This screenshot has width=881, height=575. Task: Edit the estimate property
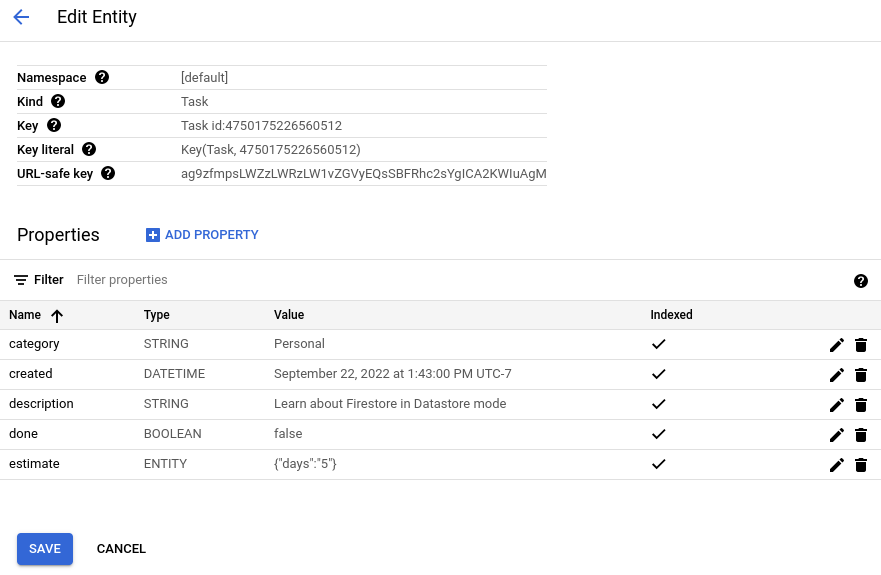coord(837,465)
